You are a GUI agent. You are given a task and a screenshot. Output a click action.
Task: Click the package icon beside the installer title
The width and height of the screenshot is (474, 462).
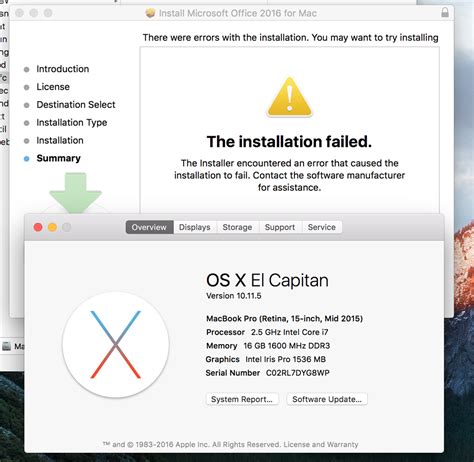[151, 13]
